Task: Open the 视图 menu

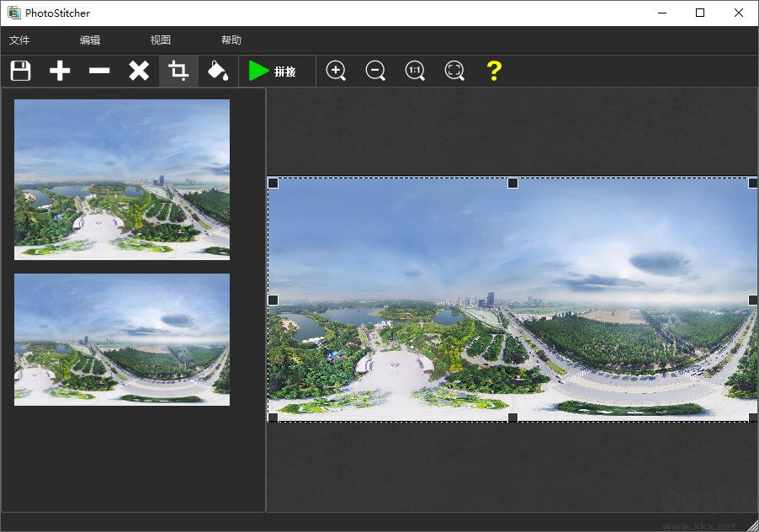Action: click(x=160, y=40)
